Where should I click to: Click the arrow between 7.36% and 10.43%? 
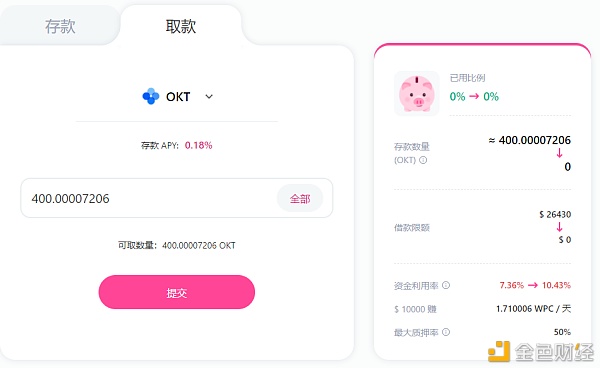tap(533, 285)
